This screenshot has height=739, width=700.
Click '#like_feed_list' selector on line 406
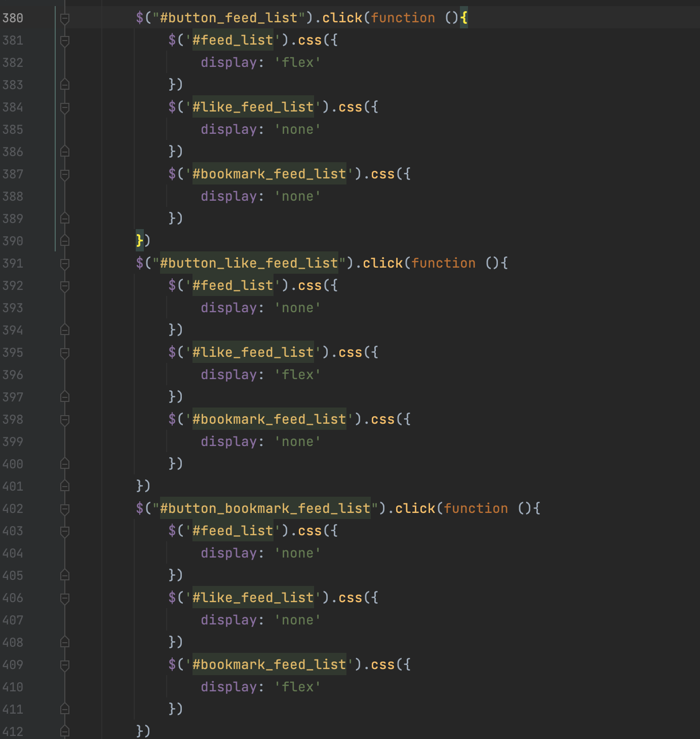click(x=253, y=598)
